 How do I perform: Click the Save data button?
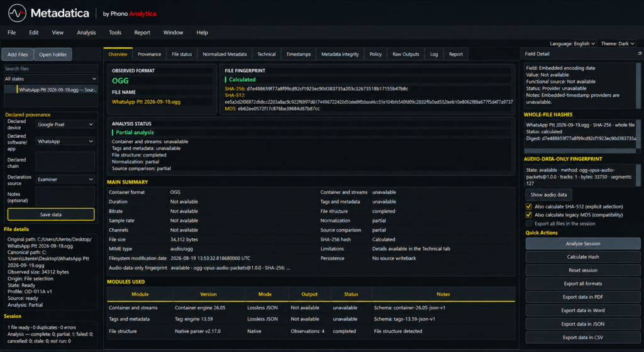coord(51,214)
